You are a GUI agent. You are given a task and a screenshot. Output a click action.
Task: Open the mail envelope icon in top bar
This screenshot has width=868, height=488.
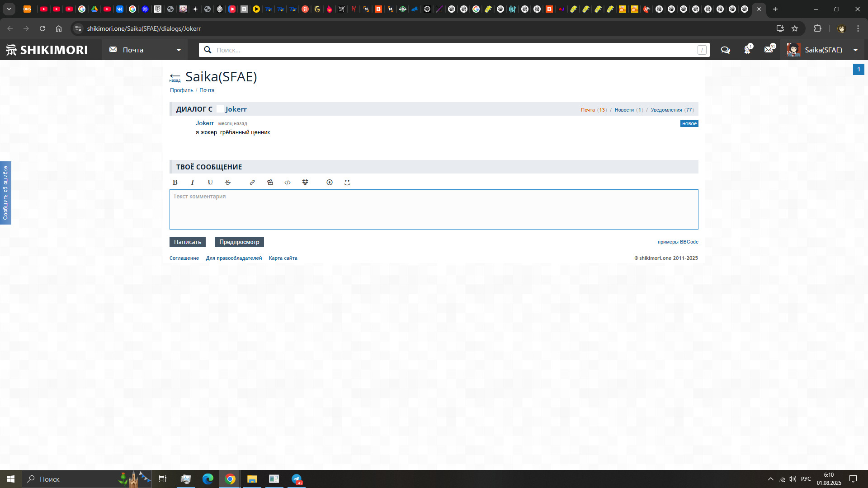point(769,50)
